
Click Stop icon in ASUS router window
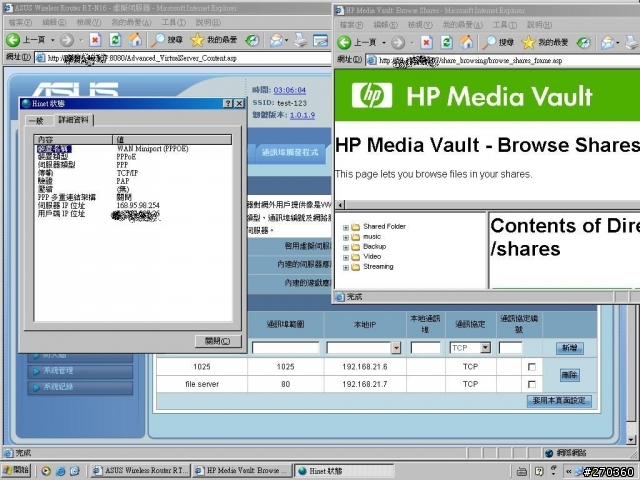[x=95, y=40]
